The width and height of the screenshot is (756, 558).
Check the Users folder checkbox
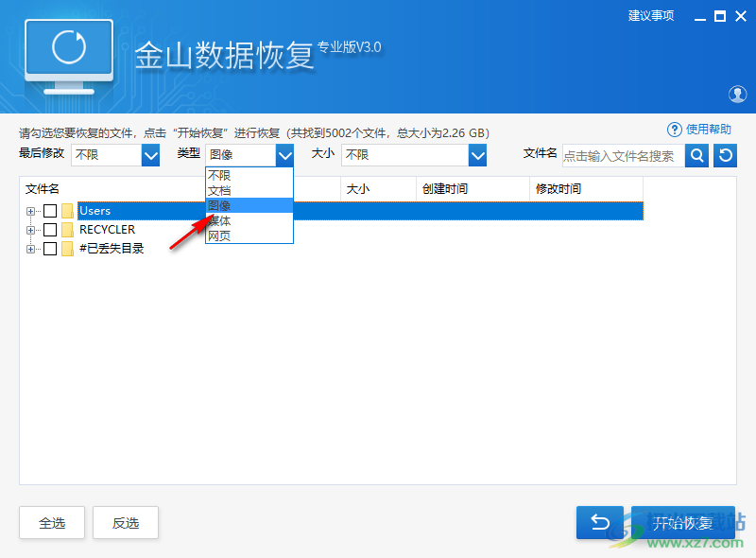click(50, 211)
